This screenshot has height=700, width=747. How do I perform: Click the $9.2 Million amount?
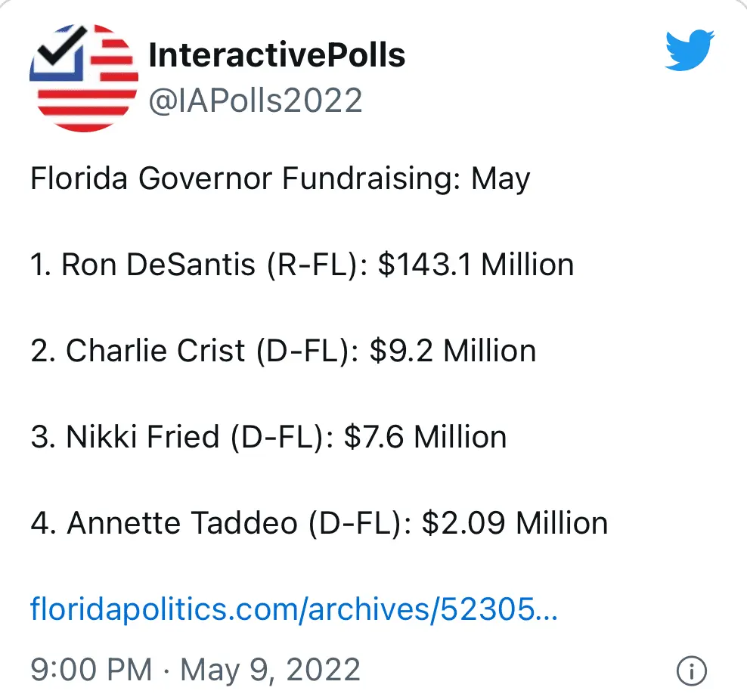pyautogui.click(x=453, y=351)
